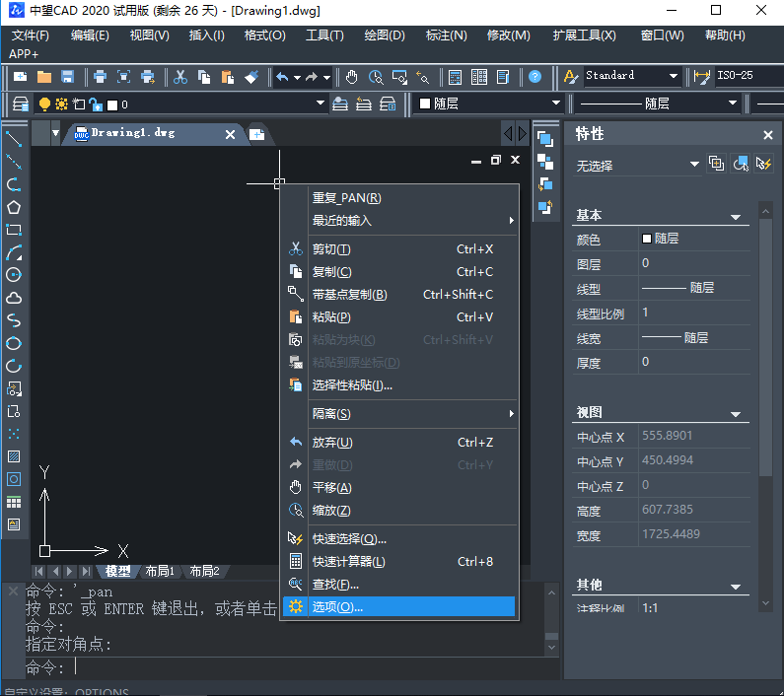Select the Polygon tool in the draw toolbar
Screen dimensions: 784x696
[14, 207]
